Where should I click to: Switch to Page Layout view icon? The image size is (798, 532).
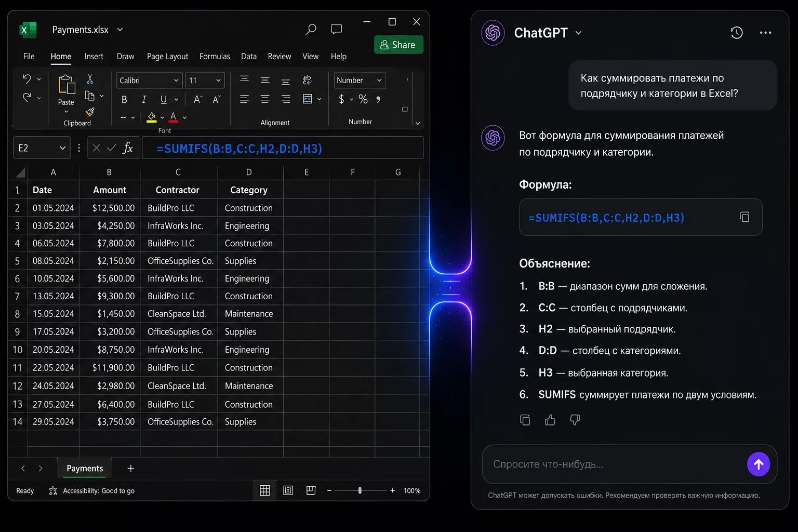288,490
